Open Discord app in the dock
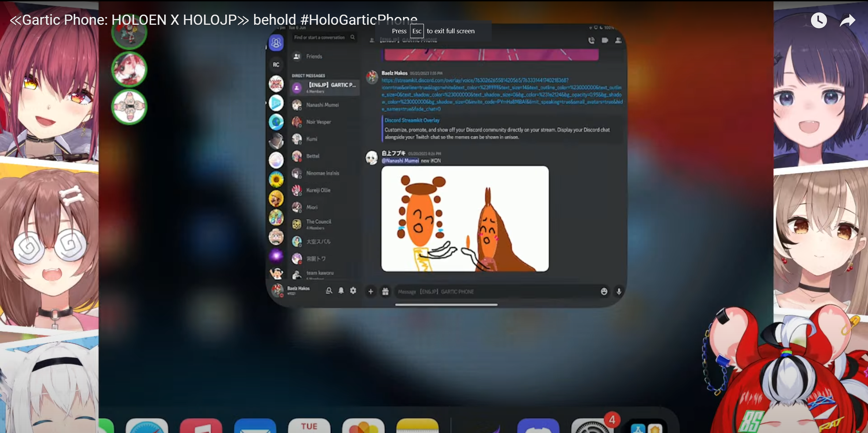The height and width of the screenshot is (433, 868). [x=538, y=426]
